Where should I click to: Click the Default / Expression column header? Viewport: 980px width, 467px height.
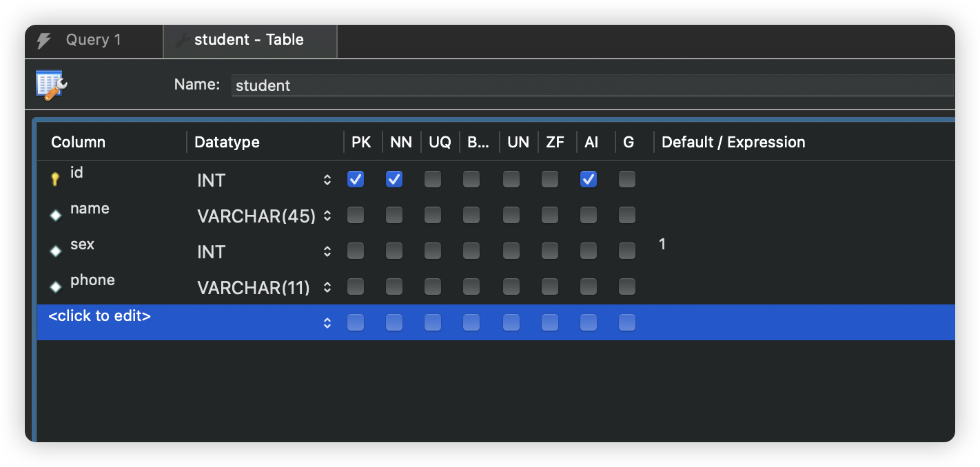tap(733, 142)
